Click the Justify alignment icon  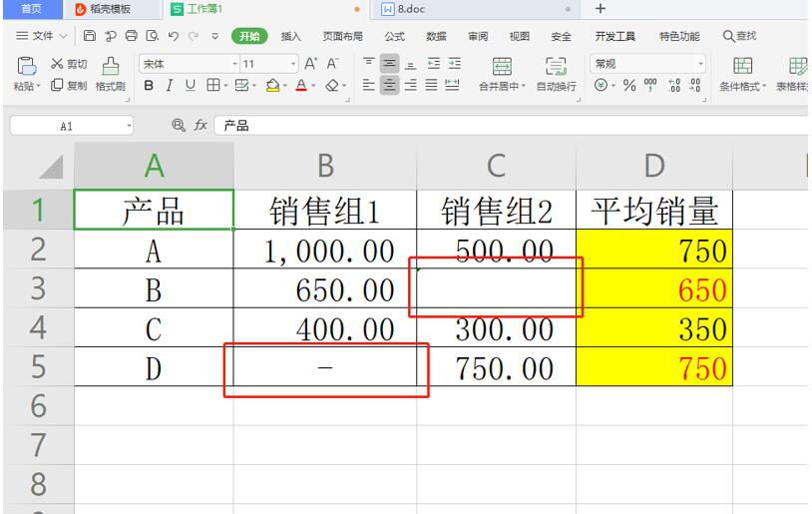(431, 85)
